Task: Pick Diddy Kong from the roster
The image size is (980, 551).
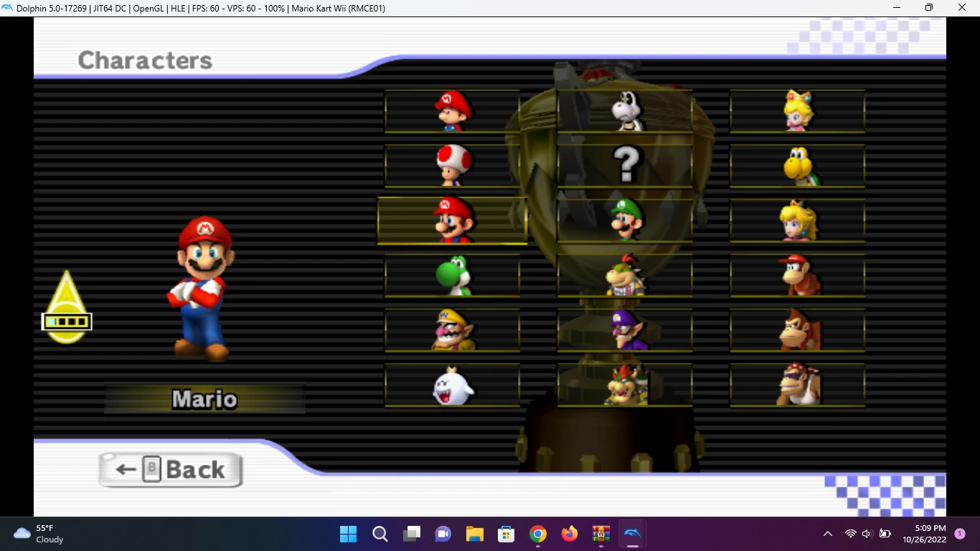Action: point(798,275)
